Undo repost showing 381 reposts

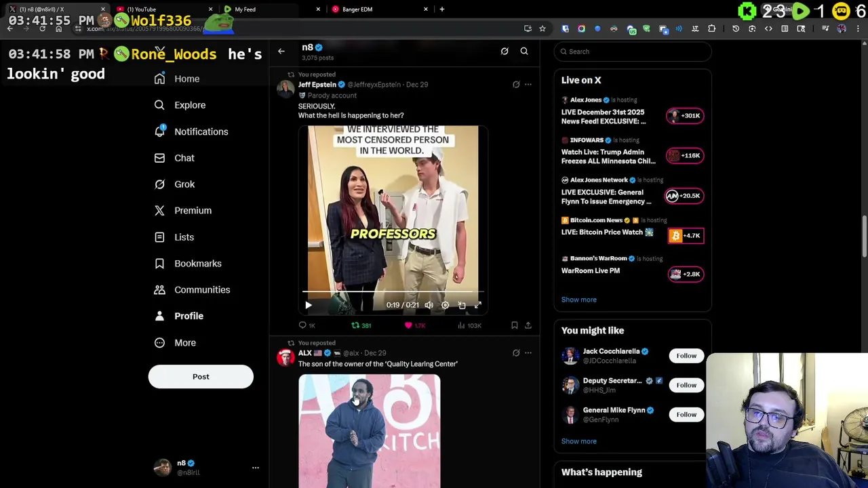361,326
